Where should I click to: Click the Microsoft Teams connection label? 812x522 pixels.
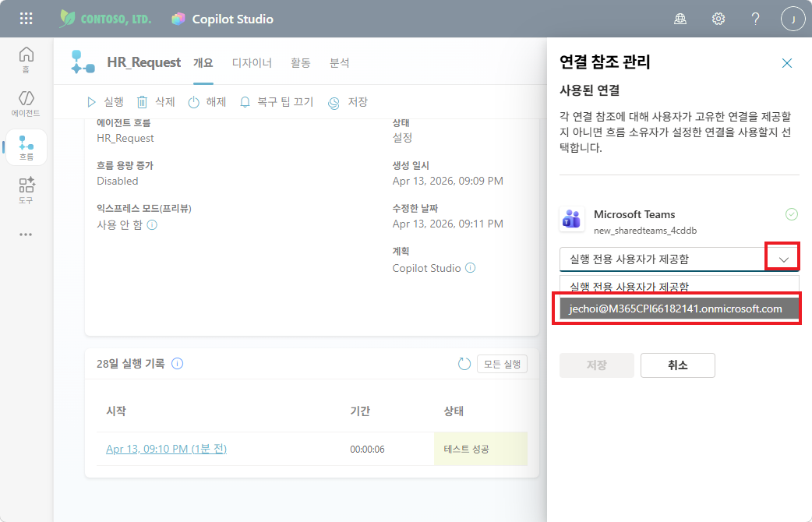point(634,214)
